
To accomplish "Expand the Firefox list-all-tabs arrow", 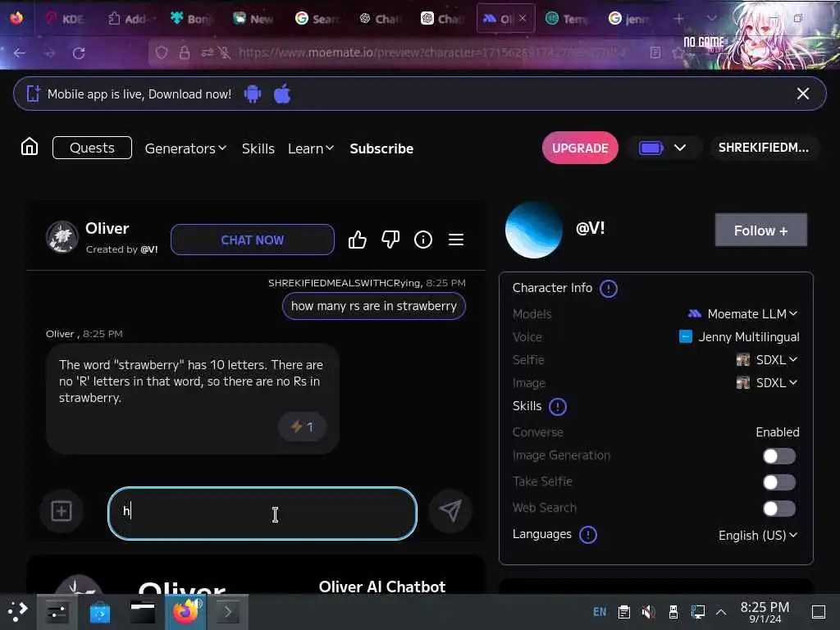I will pyautogui.click(x=711, y=19).
